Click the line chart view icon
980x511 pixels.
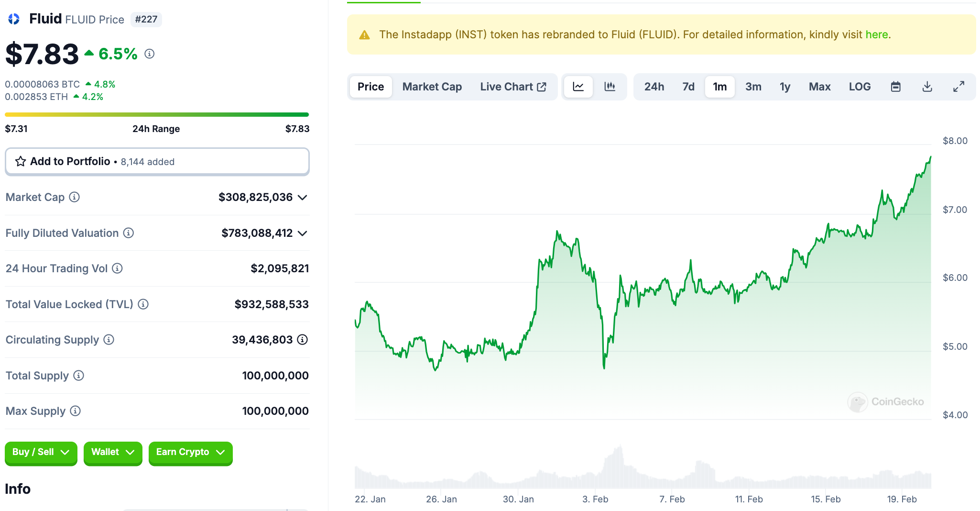coord(578,87)
